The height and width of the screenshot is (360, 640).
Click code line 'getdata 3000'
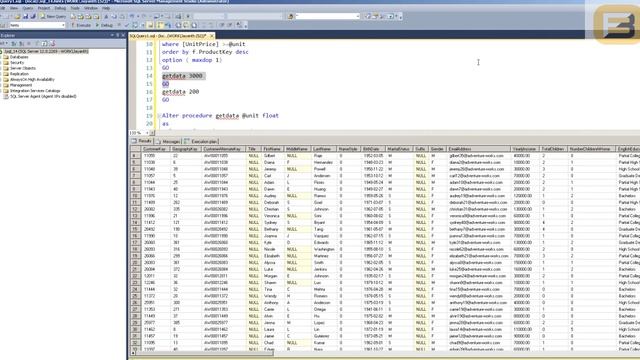[x=182, y=76]
